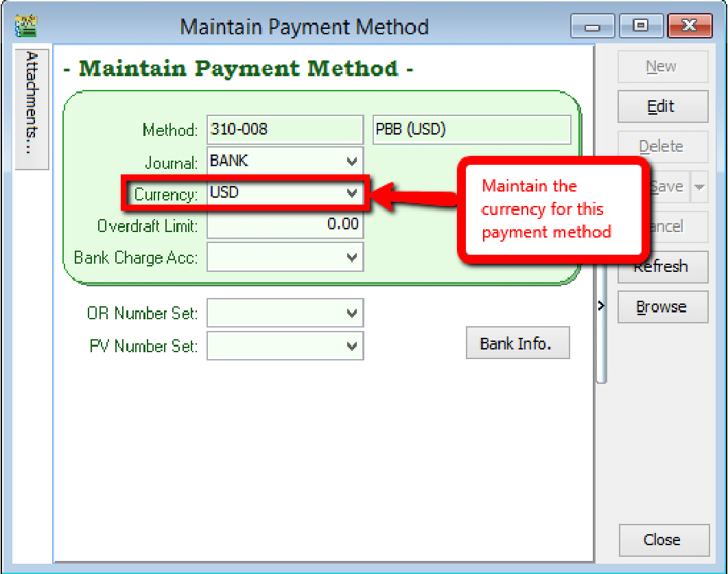The image size is (728, 574).
Task: Expand the arrow beside the Save button
Action: (700, 187)
